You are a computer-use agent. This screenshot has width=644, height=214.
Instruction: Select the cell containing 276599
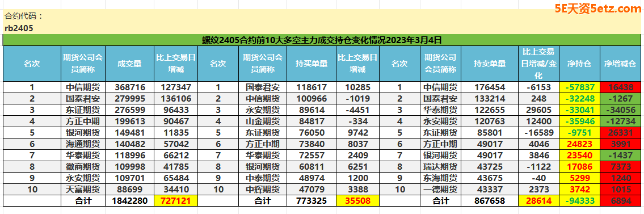[x=130, y=110]
